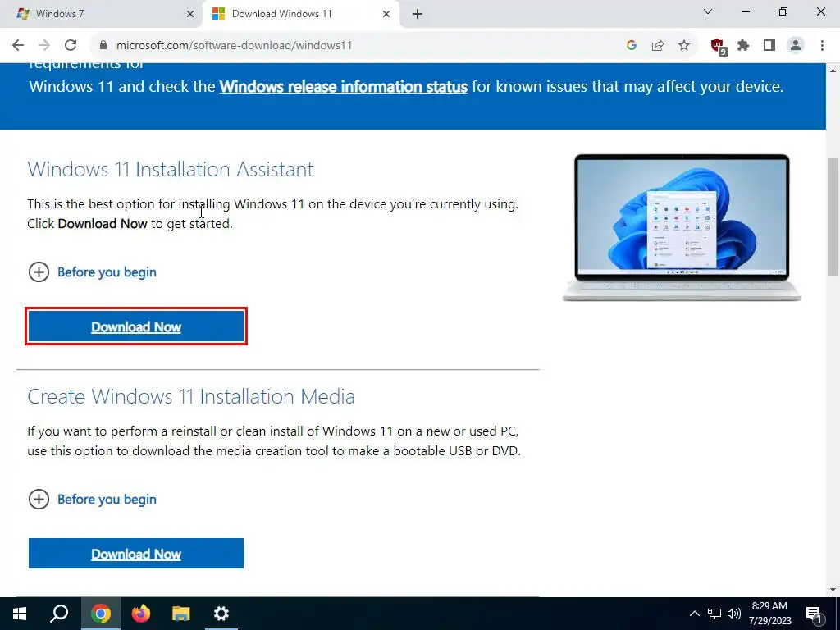Open Windows release information status link

pos(344,86)
